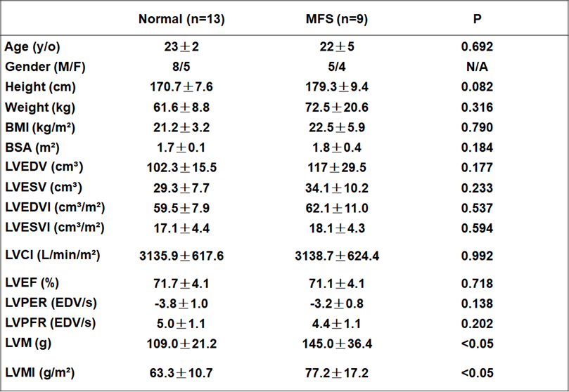Viewport: 569px width, 392px height.
Task: Click the Normal (n=13) column header
Action: pyautogui.click(x=181, y=19)
